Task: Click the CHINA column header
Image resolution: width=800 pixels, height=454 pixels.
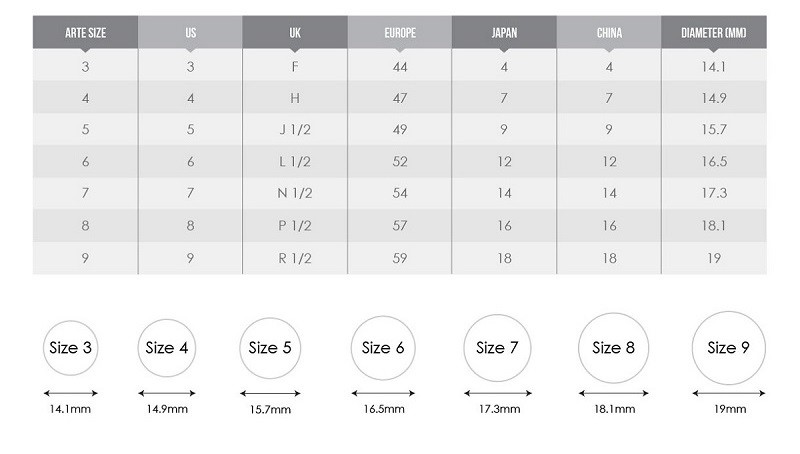Action: 609,33
